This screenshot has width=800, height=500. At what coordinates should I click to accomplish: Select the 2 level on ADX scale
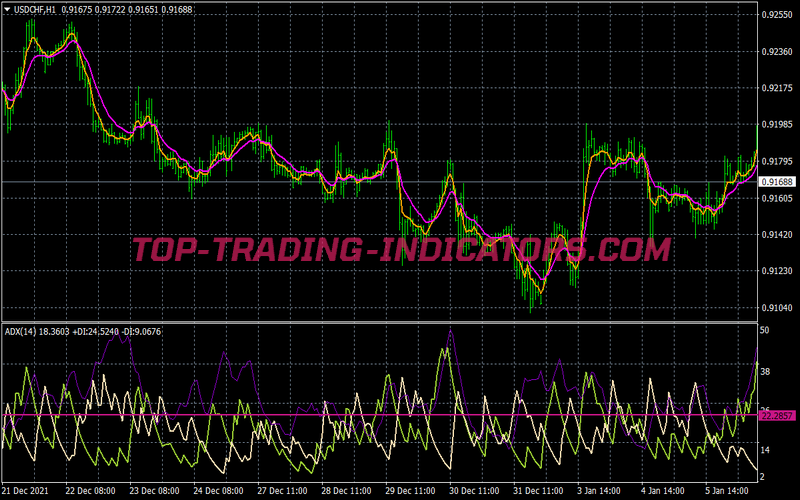tap(763, 477)
